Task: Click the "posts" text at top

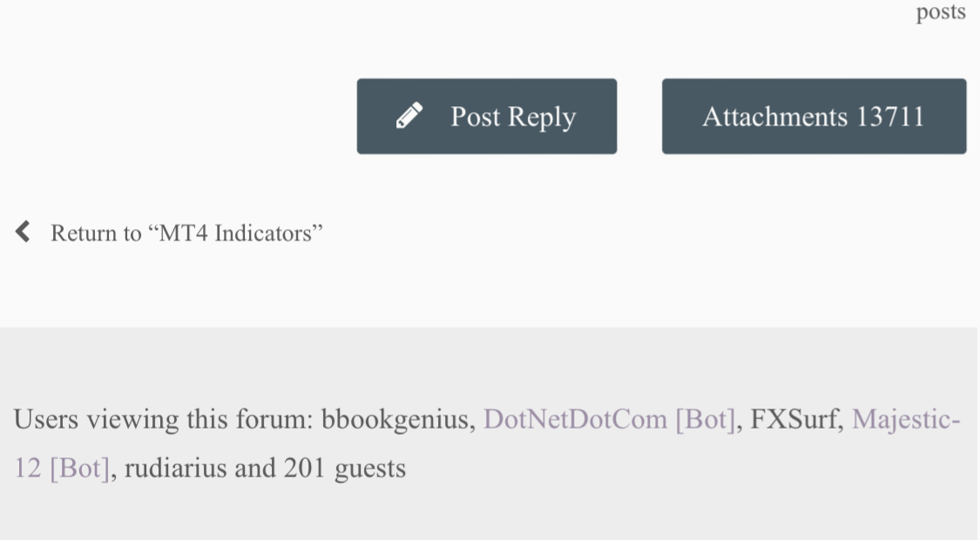Action: (x=940, y=13)
